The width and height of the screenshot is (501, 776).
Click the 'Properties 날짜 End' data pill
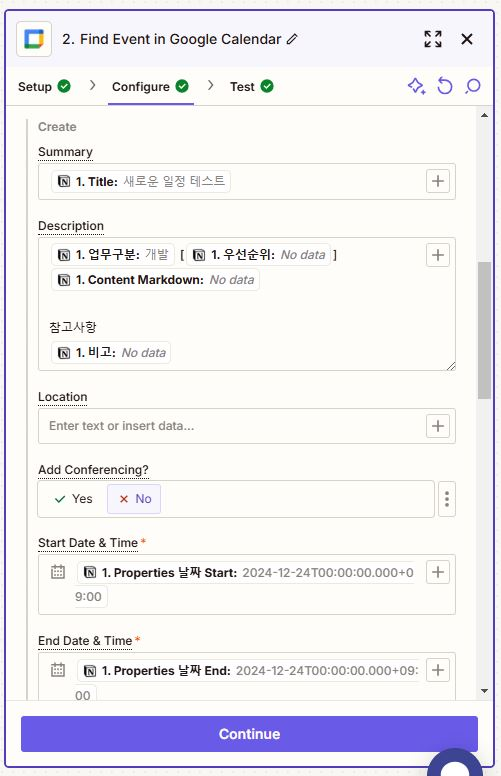[248, 671]
